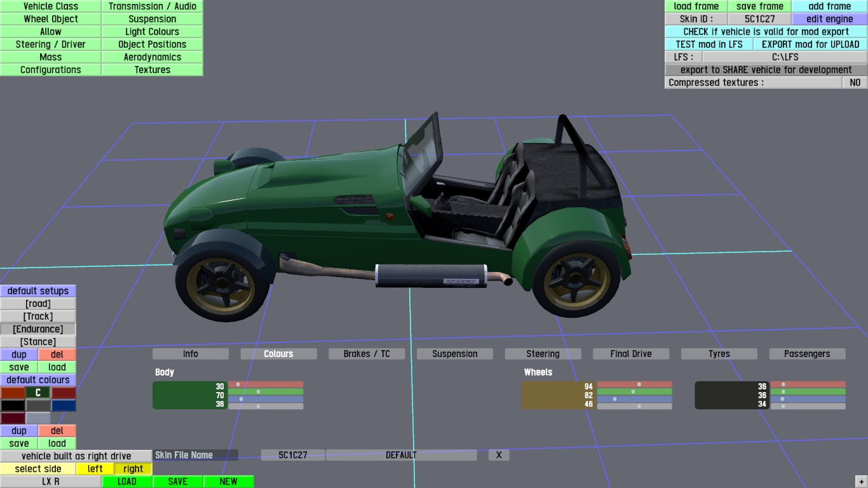Screen dimensions: 868x488
Task: Open the Wheel Object editor
Action: coord(51,19)
